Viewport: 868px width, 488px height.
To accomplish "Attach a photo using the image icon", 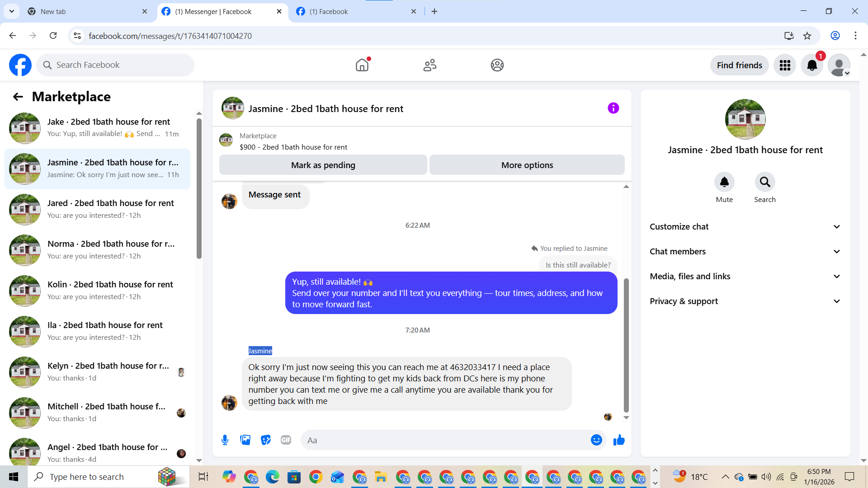I will (245, 440).
